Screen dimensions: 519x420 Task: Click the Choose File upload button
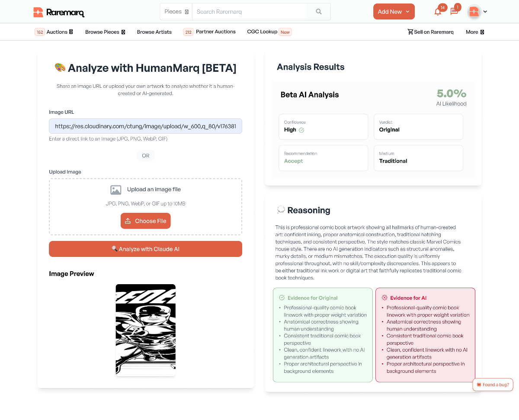pos(145,221)
